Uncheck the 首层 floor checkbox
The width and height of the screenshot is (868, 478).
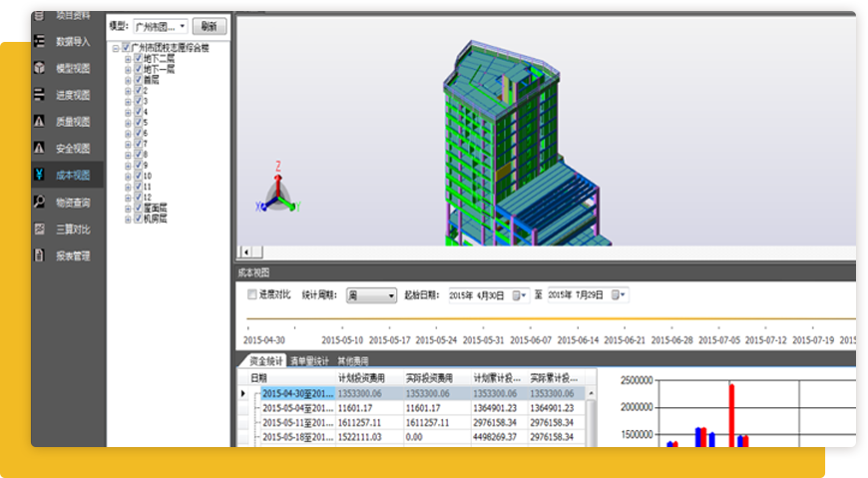click(x=139, y=79)
